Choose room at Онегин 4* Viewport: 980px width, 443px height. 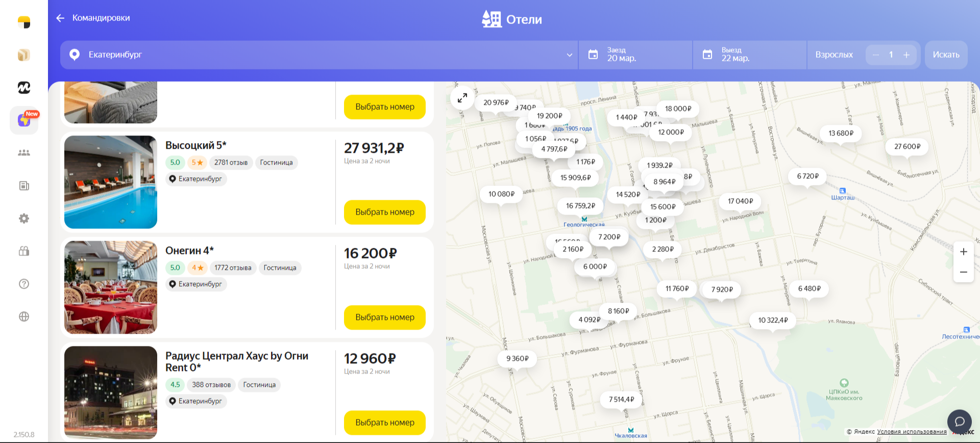click(x=385, y=317)
